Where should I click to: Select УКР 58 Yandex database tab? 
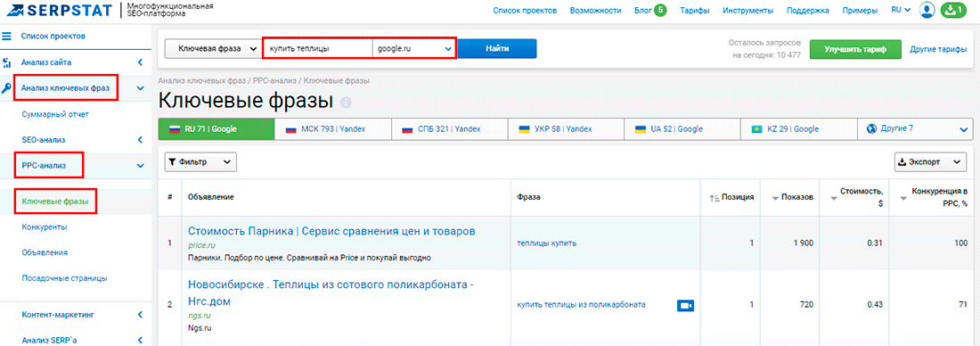tap(566, 129)
